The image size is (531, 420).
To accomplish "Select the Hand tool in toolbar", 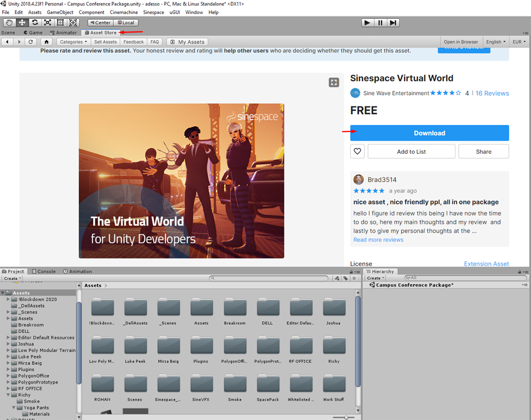I will point(9,23).
